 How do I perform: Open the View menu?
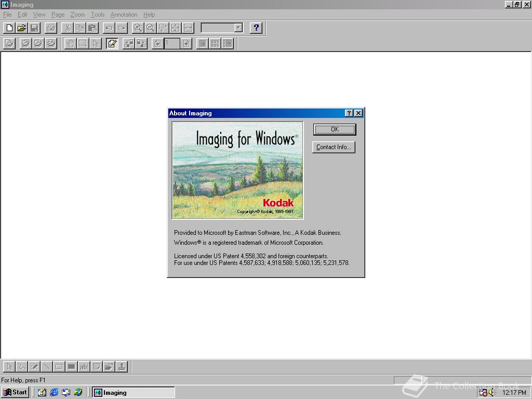pyautogui.click(x=39, y=15)
